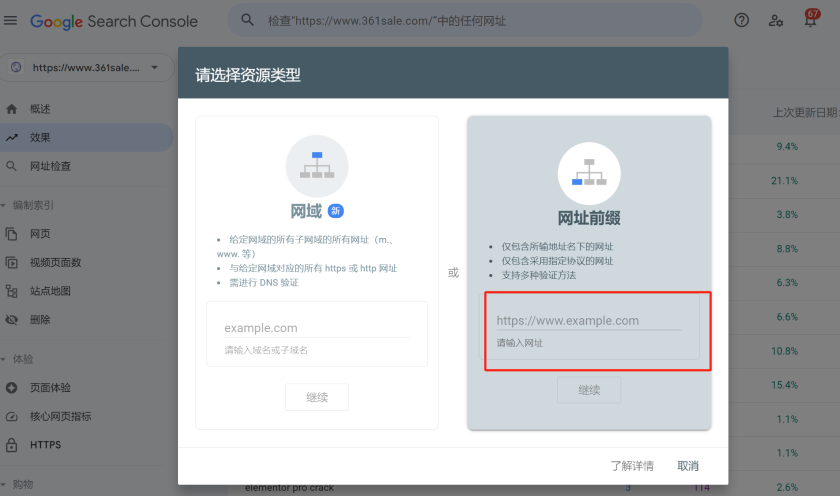The image size is (840, 496).
Task: Click the 15.4% value in background table
Action: 784,385
